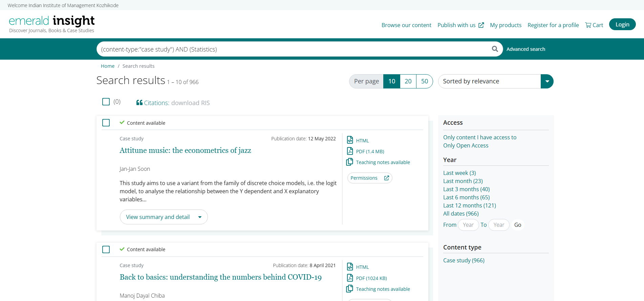Open Teaching notes for Attitune music case
Viewport: 644px width, 301px height.
[383, 162]
